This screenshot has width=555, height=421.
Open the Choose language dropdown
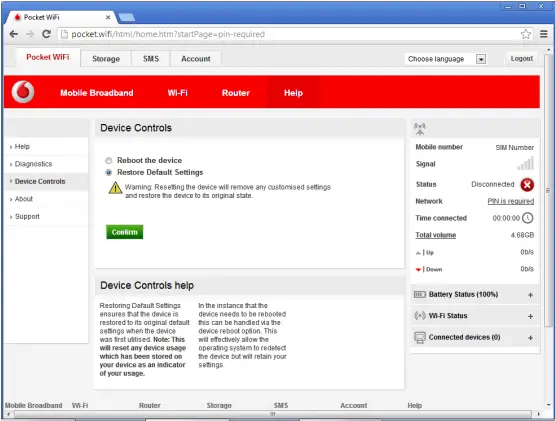(446, 59)
